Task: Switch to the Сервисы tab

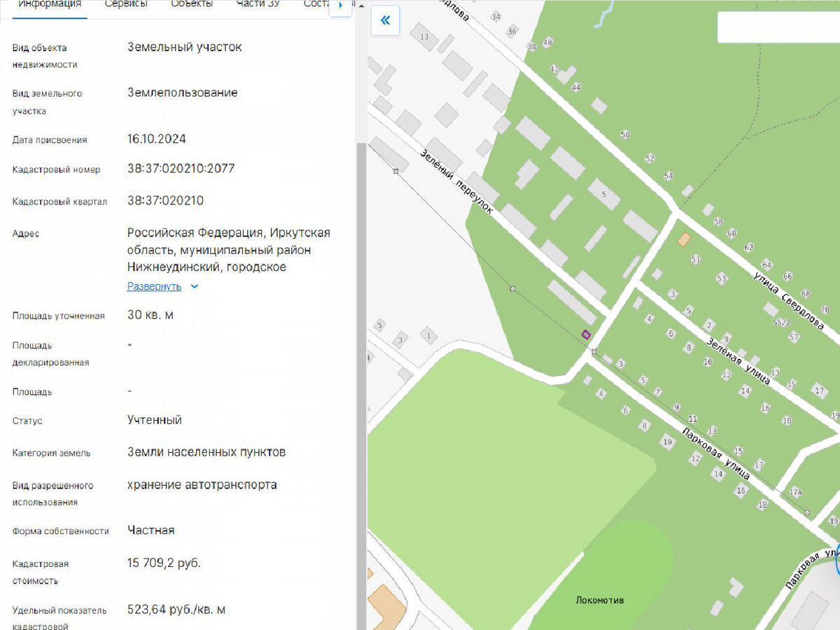Action: click(x=126, y=4)
